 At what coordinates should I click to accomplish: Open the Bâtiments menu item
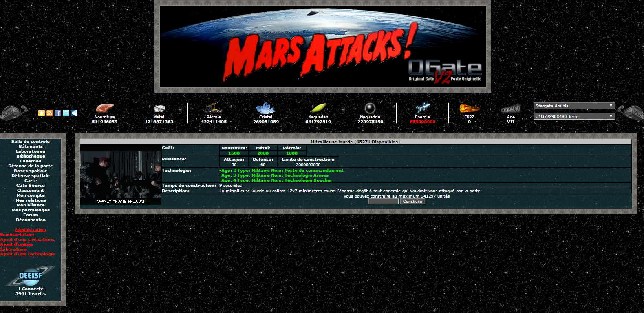(x=31, y=147)
